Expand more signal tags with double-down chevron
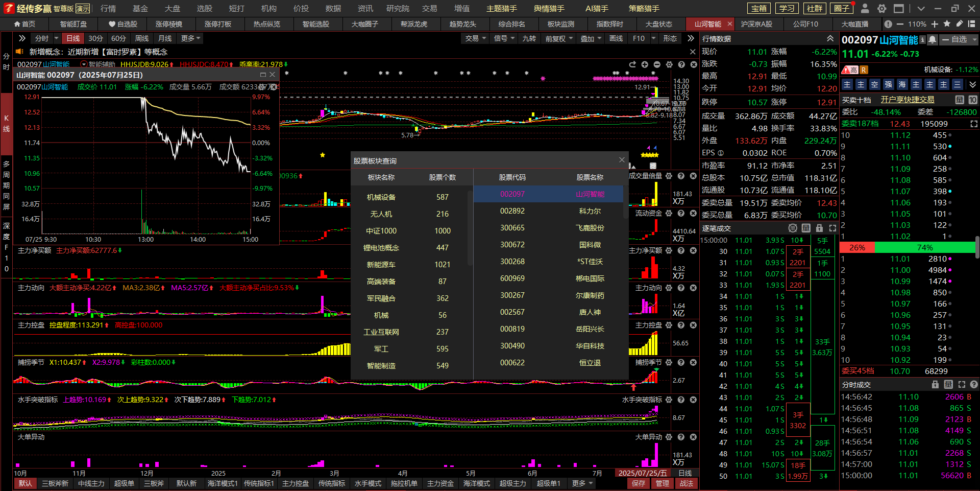980x491 pixels. pos(972,84)
